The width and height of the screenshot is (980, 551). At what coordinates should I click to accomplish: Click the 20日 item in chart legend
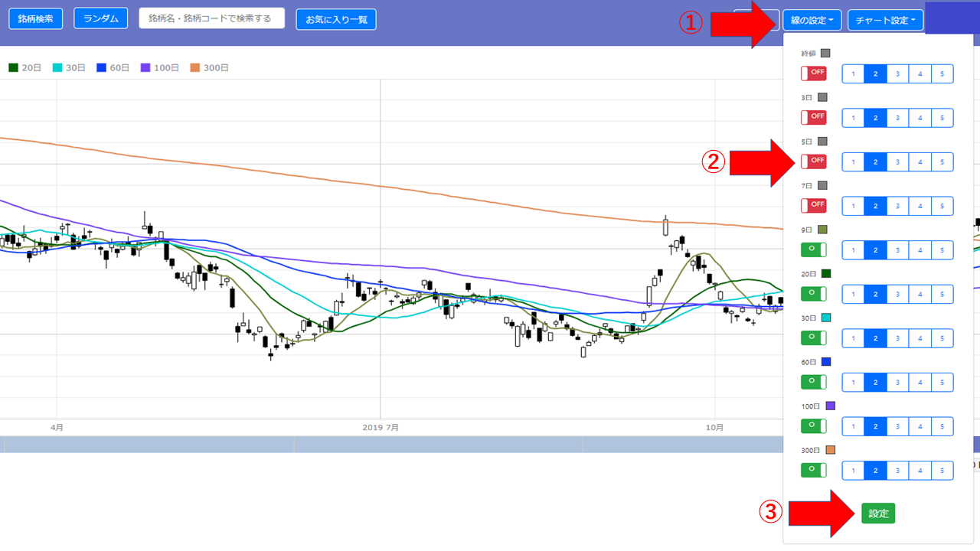click(24, 68)
